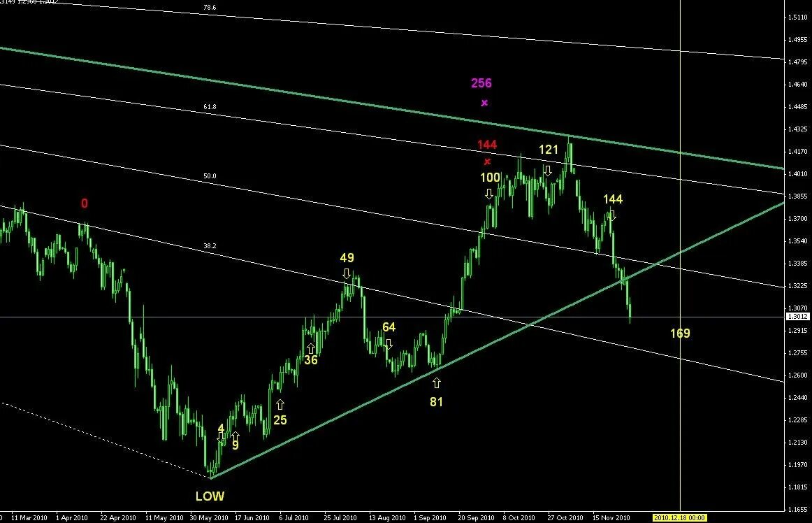Select the yellow 121 label
Image resolution: width=812 pixels, height=523 pixels.
coord(549,150)
